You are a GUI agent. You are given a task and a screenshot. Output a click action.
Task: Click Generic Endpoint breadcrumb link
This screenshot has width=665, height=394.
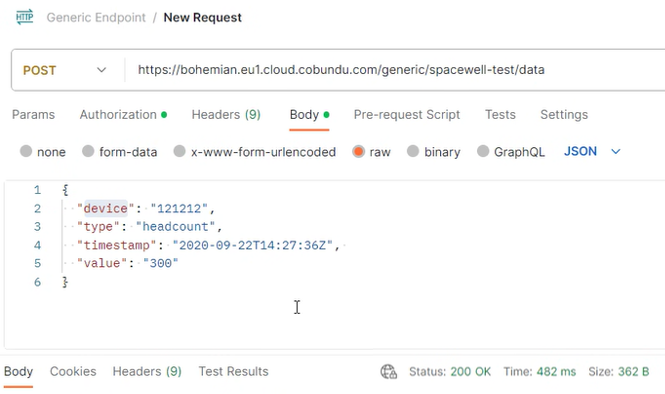[96, 17]
